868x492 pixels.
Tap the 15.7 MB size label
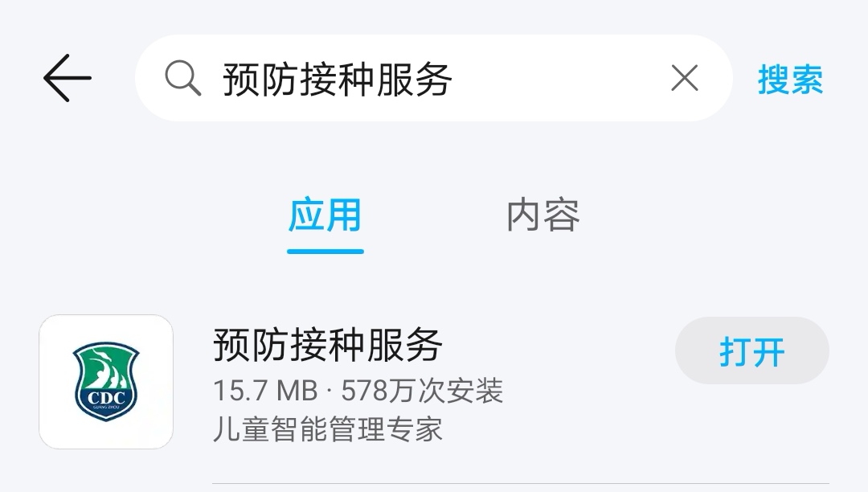tap(266, 391)
